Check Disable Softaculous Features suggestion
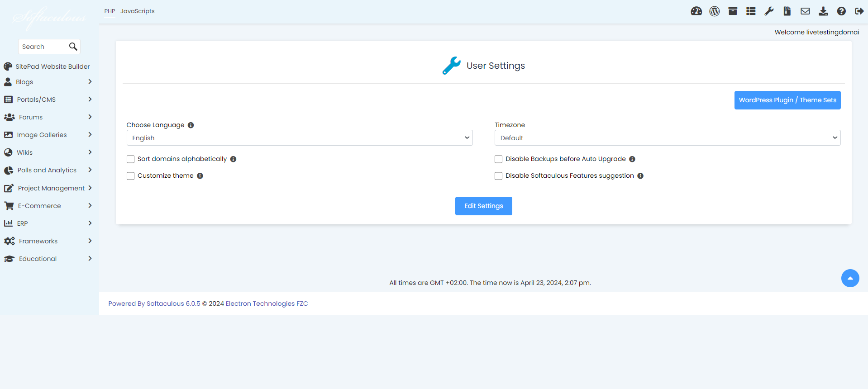The image size is (868, 389). (499, 176)
